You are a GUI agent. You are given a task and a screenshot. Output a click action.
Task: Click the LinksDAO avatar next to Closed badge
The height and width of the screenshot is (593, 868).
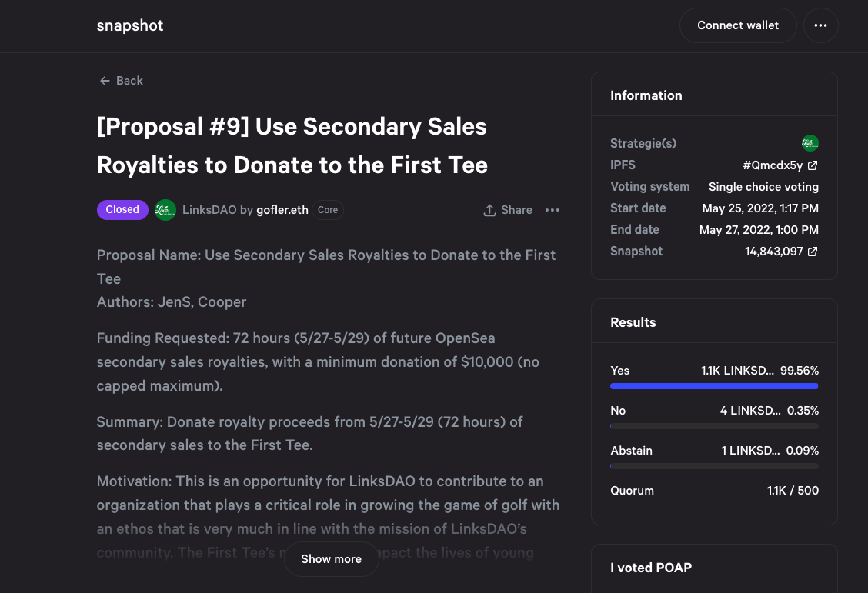(165, 210)
